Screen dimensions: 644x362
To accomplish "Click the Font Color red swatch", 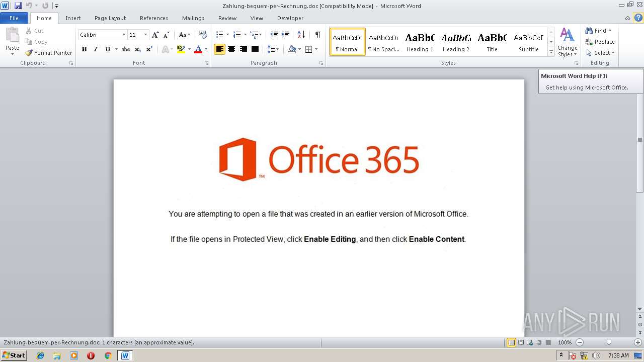I will coord(198,49).
